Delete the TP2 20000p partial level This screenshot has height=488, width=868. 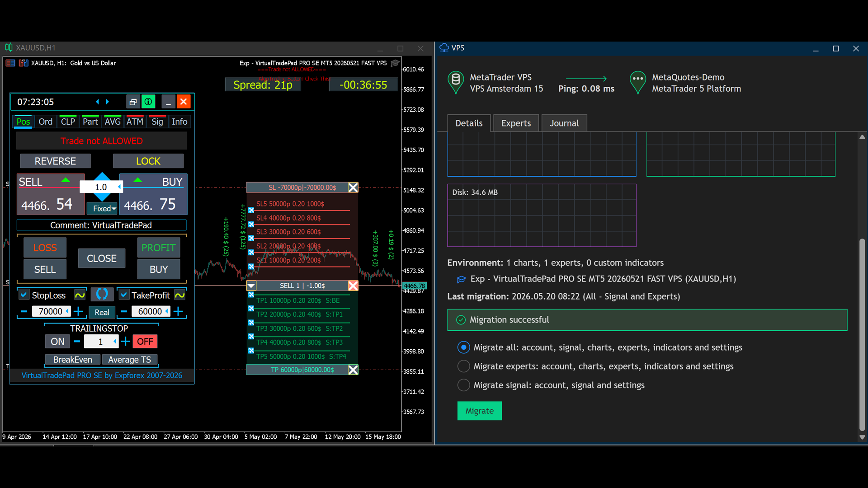251,308
